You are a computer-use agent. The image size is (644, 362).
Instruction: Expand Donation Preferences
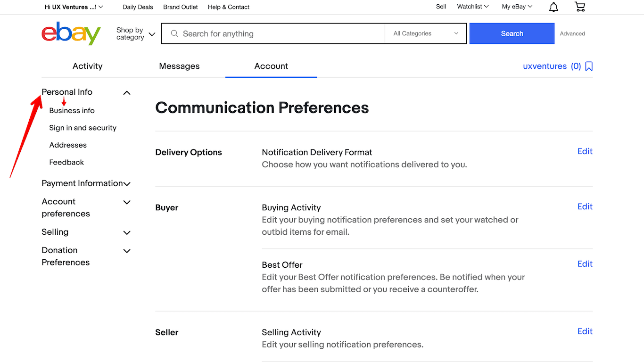click(x=126, y=251)
